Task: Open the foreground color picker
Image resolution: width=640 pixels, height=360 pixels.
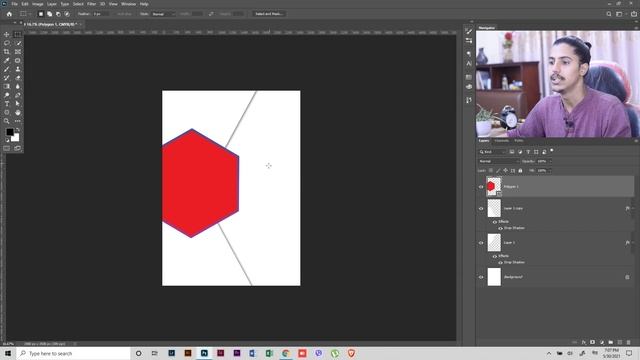Action: pos(9,132)
